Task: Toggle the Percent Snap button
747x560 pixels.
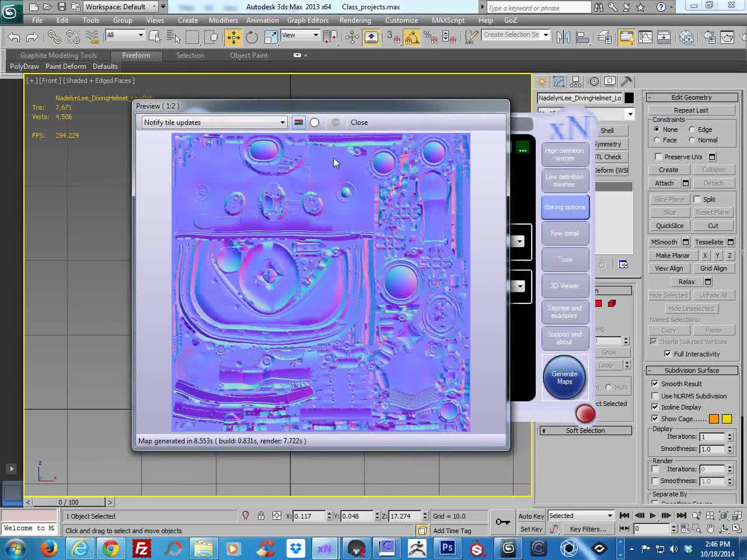Action: click(x=431, y=37)
